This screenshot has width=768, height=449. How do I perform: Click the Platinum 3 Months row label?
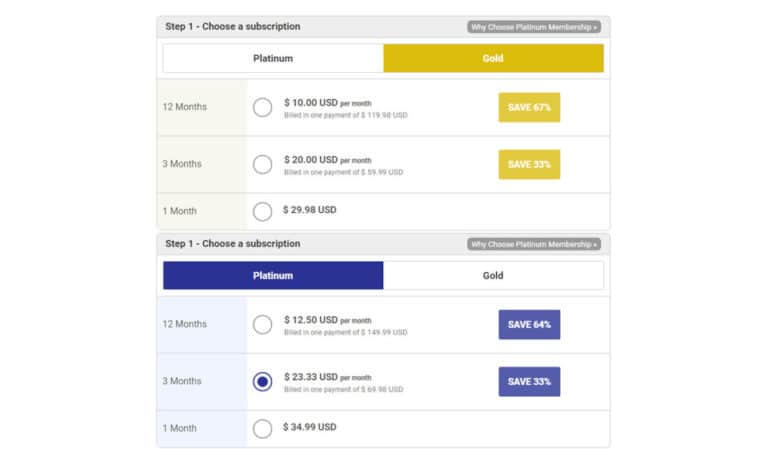(182, 381)
